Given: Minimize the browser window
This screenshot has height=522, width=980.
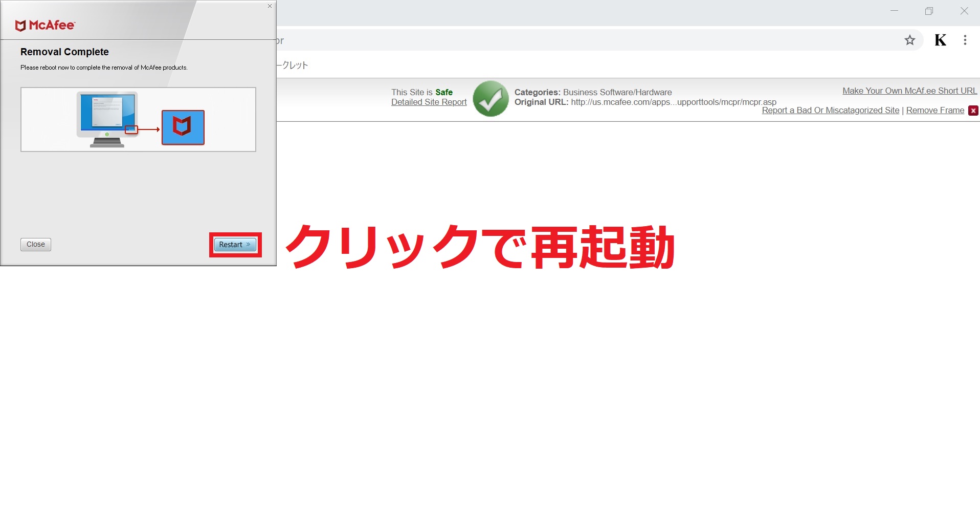Looking at the screenshot, I should (x=894, y=11).
